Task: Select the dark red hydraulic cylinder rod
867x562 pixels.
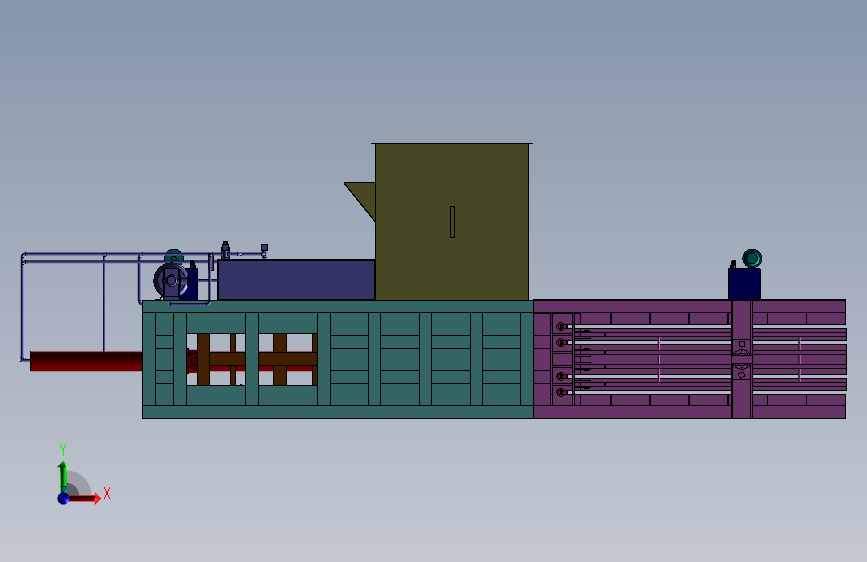Action: click(x=86, y=361)
